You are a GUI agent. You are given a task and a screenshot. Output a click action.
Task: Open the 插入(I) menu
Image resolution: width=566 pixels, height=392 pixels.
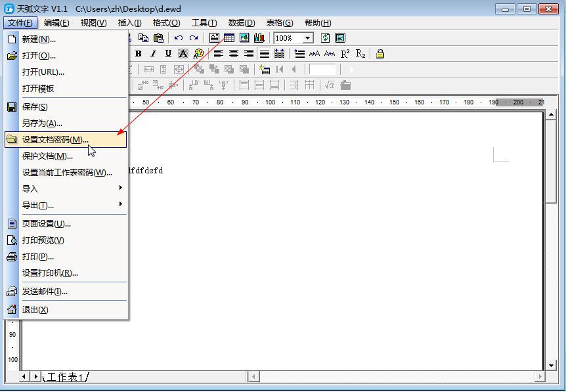[x=129, y=23]
